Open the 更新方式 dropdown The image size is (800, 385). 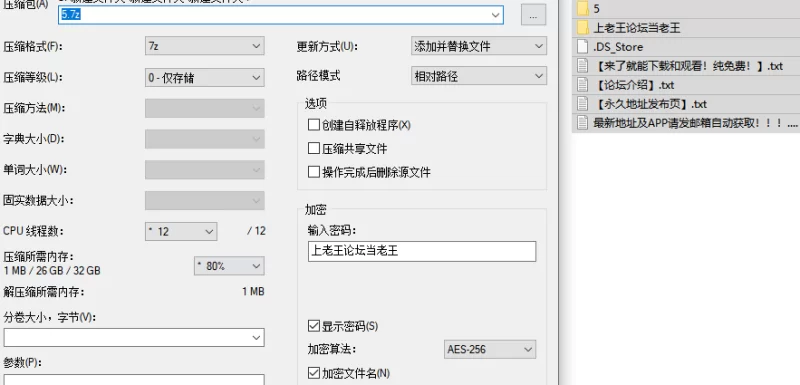click(479, 46)
